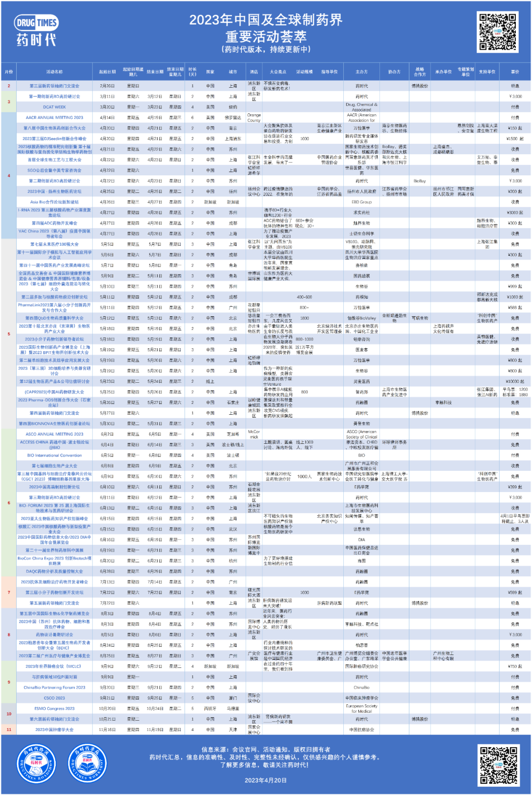Open the ASCO ANNUAL MEETING 2023 event

[x=54, y=434]
